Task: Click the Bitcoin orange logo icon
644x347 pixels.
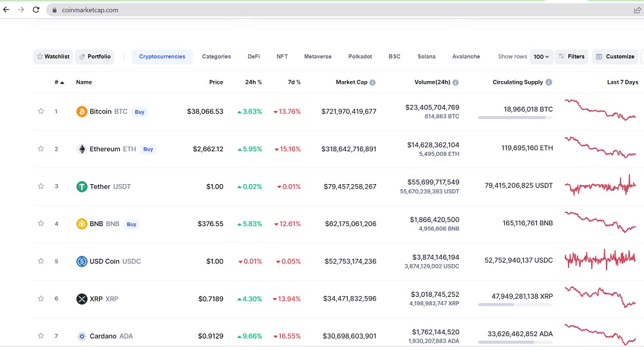Action: tap(82, 112)
